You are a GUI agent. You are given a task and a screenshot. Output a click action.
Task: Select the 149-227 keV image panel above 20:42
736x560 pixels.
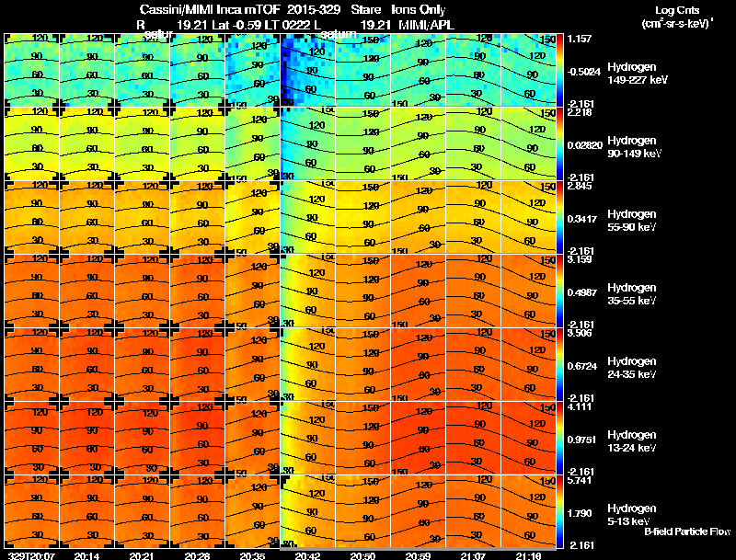308,71
